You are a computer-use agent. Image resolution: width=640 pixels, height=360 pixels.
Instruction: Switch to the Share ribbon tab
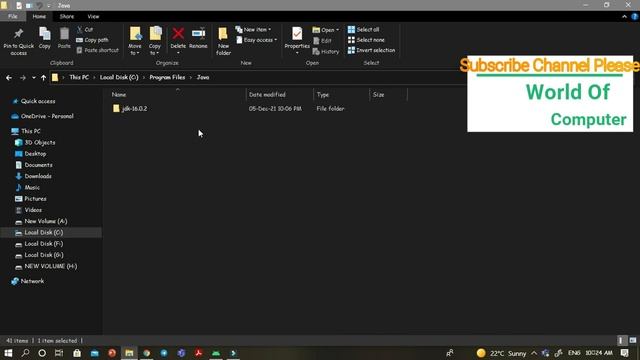tap(67, 16)
